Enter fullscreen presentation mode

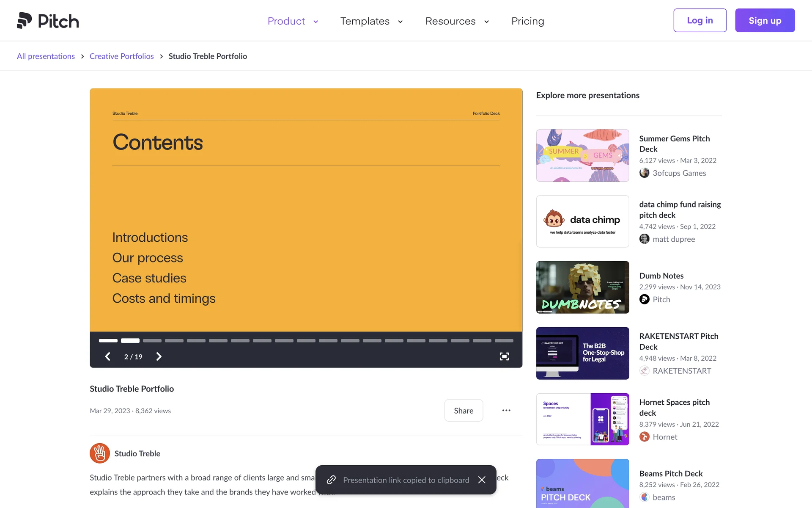pyautogui.click(x=504, y=356)
